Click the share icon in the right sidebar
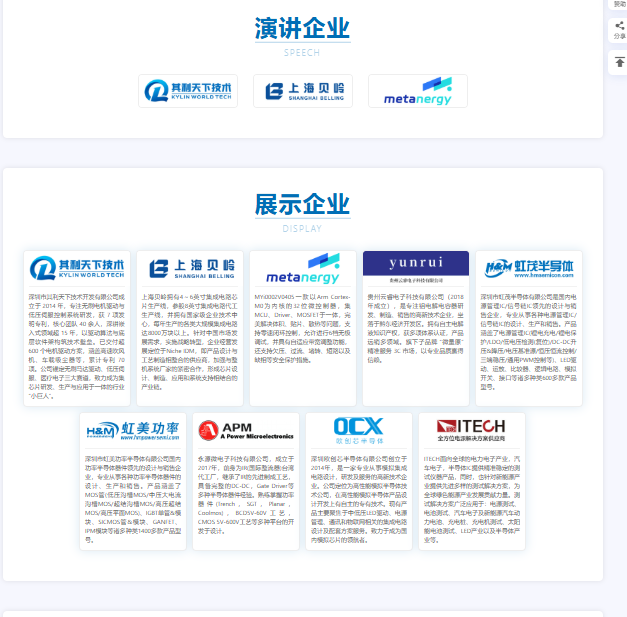The width and height of the screenshot is (627, 617). (x=619, y=26)
